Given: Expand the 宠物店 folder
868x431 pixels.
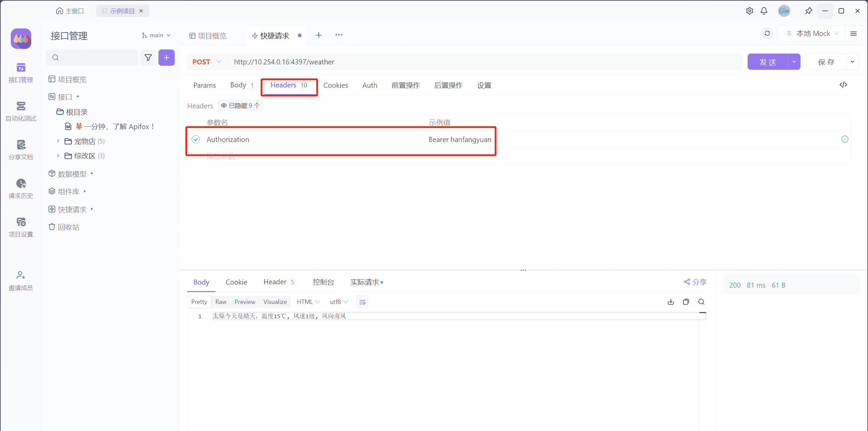Looking at the screenshot, I should (58, 141).
